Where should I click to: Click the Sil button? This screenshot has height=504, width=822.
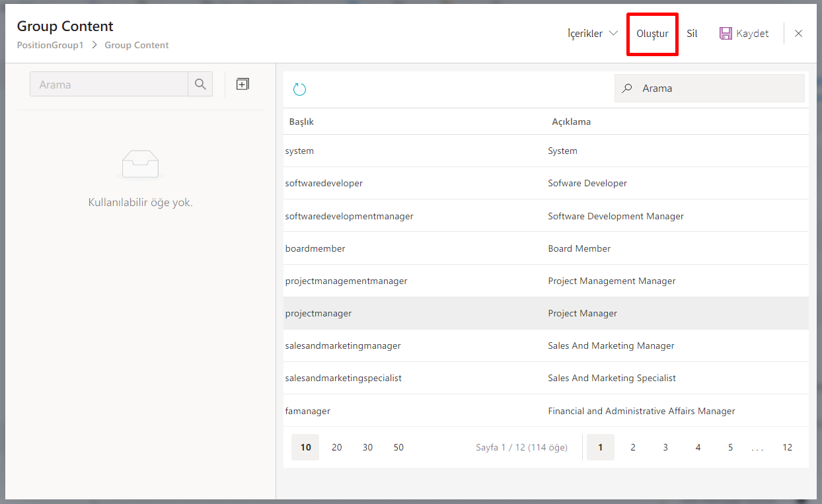tap(692, 34)
